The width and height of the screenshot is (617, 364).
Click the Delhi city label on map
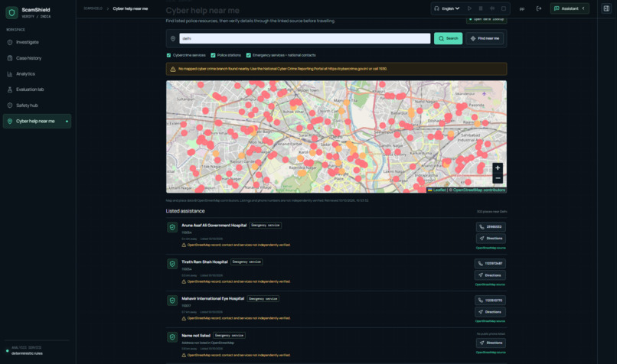336,136
